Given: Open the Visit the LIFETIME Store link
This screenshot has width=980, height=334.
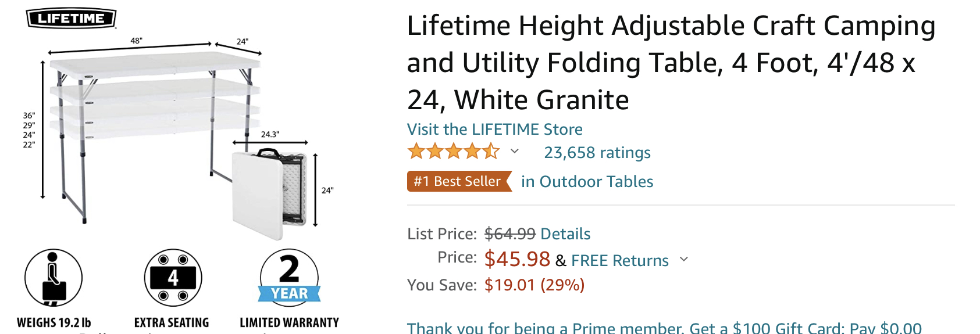Looking at the screenshot, I should [494, 129].
